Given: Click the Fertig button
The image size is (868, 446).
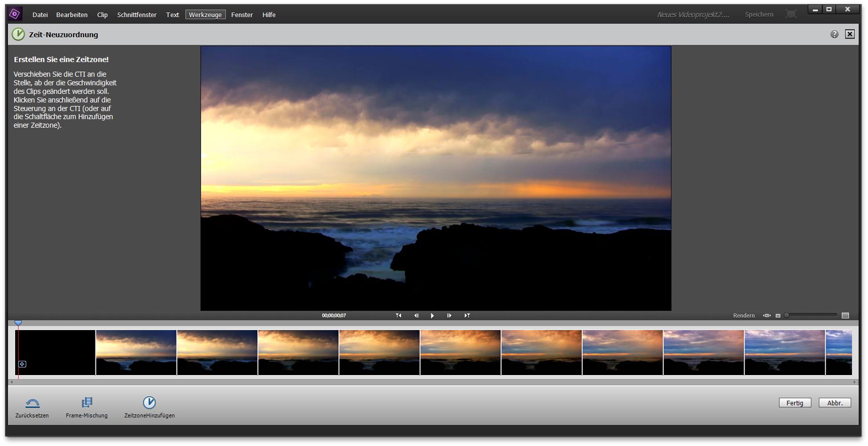Looking at the screenshot, I should pyautogui.click(x=794, y=403).
